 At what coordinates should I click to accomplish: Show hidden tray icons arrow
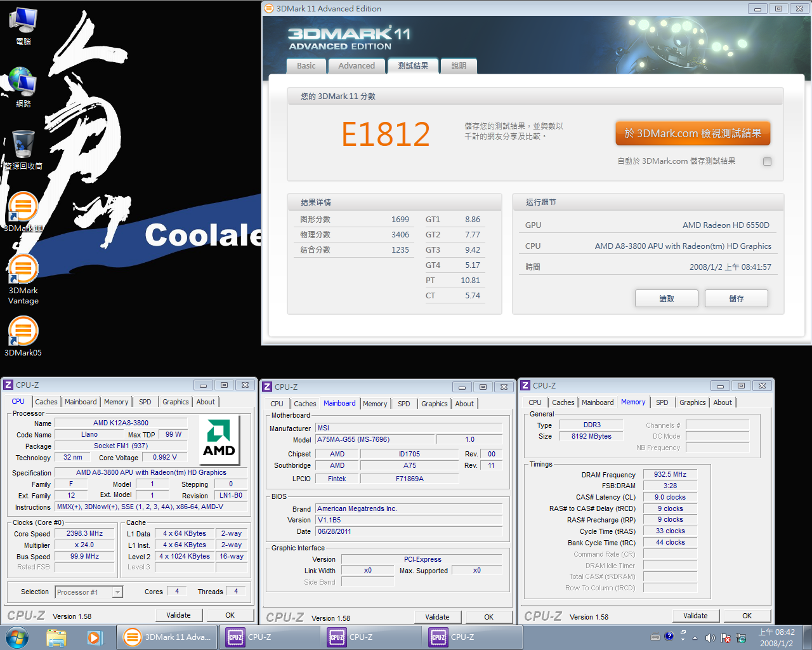click(695, 638)
